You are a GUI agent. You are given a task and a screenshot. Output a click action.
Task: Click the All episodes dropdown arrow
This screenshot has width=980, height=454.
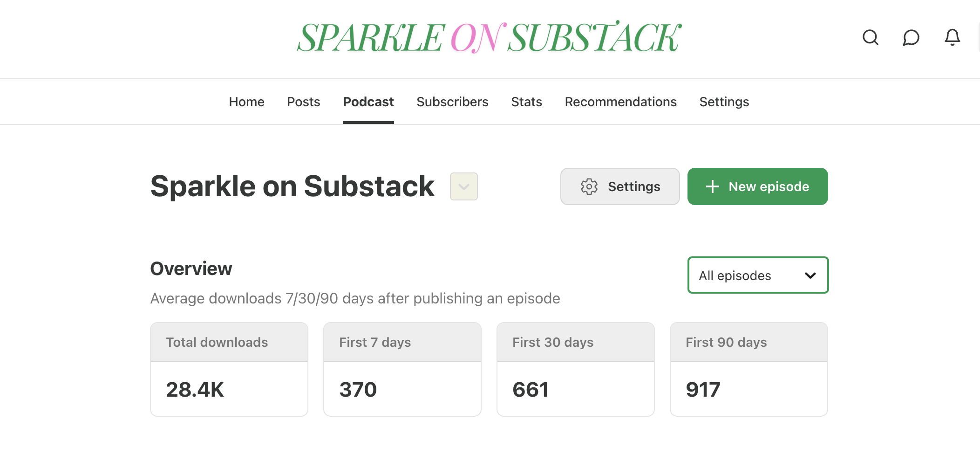point(810,275)
